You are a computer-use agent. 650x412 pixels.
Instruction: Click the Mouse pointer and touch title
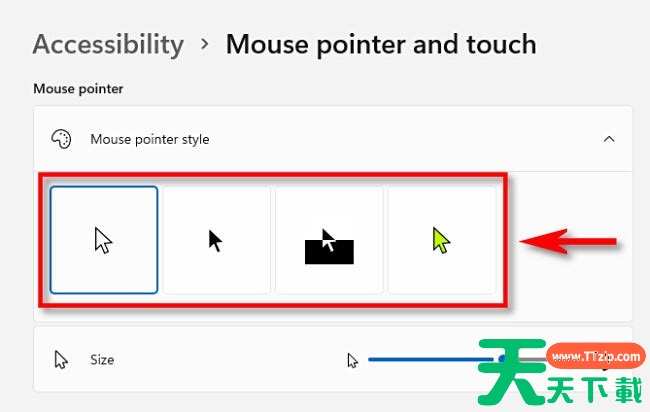[381, 45]
